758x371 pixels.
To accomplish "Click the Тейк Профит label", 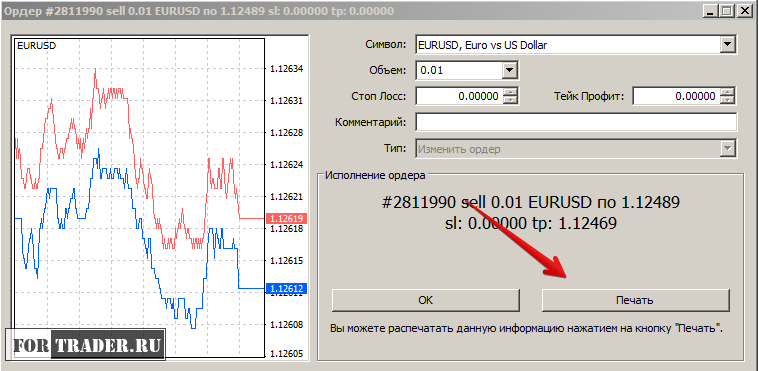I will [589, 96].
